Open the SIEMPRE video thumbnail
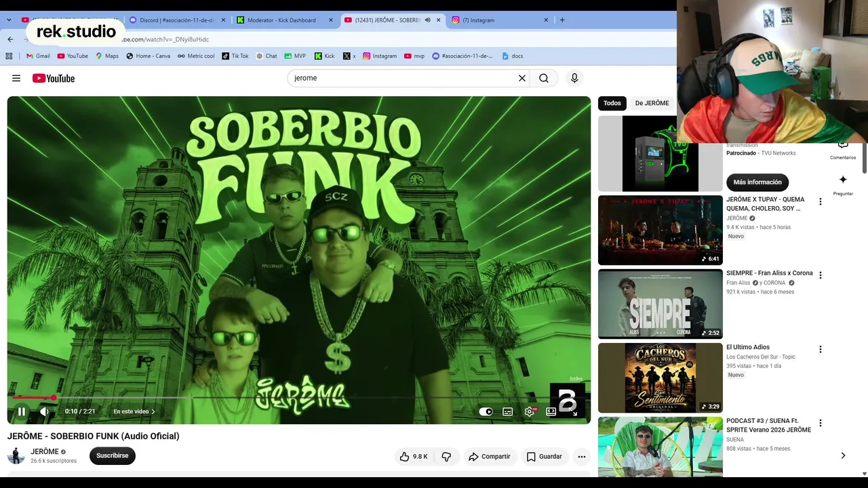The image size is (868, 488). [x=660, y=304]
